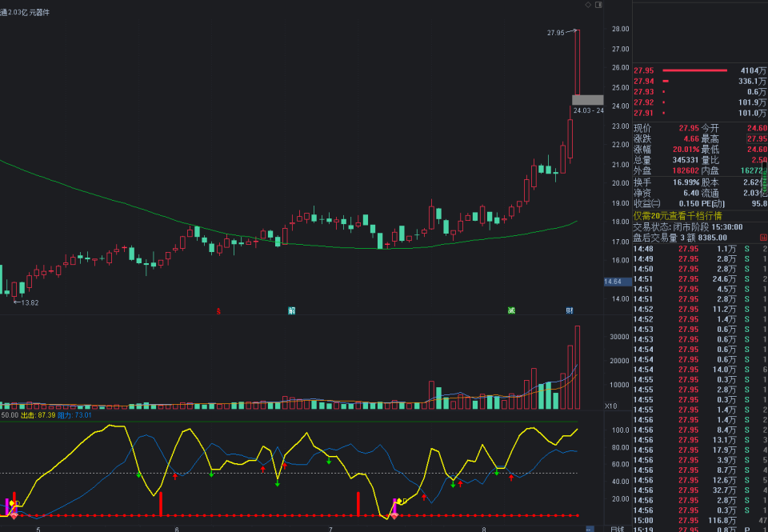Click month 7 on the time axis
Image resolution: width=768 pixels, height=532 pixels.
[x=330, y=527]
